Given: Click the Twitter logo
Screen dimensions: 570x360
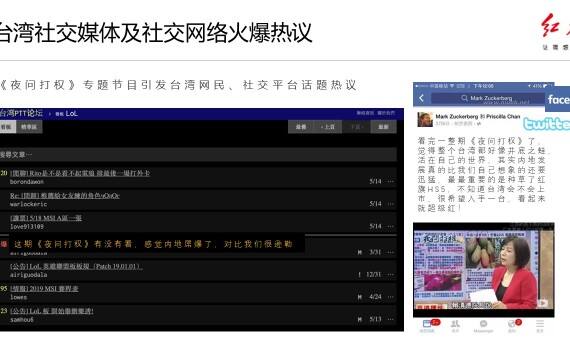Looking at the screenshot, I should (x=546, y=124).
